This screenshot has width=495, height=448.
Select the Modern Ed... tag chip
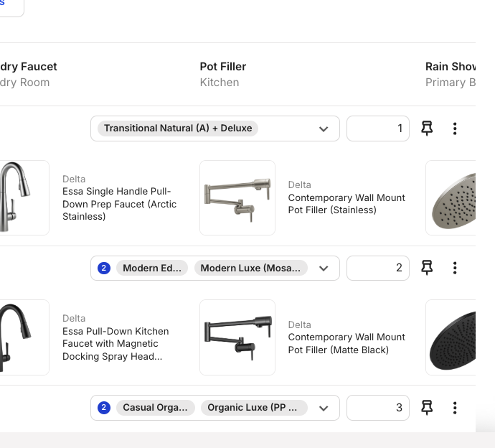[152, 269]
